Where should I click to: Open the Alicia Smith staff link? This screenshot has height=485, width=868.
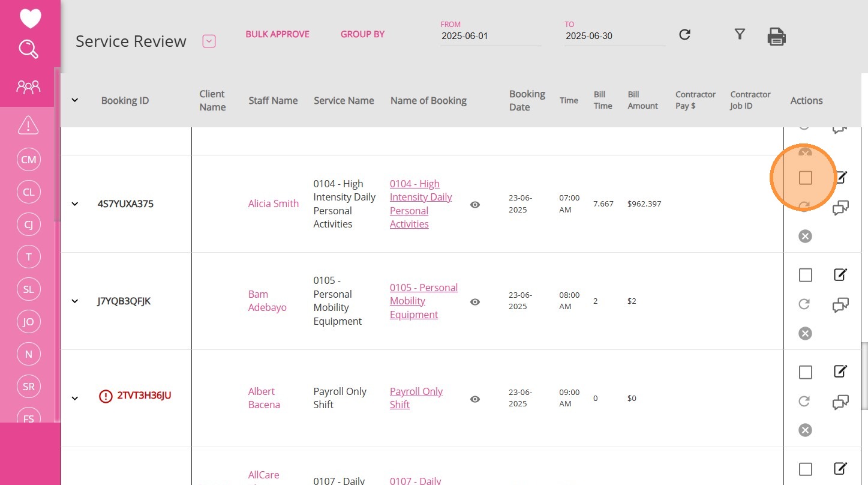[x=273, y=203]
